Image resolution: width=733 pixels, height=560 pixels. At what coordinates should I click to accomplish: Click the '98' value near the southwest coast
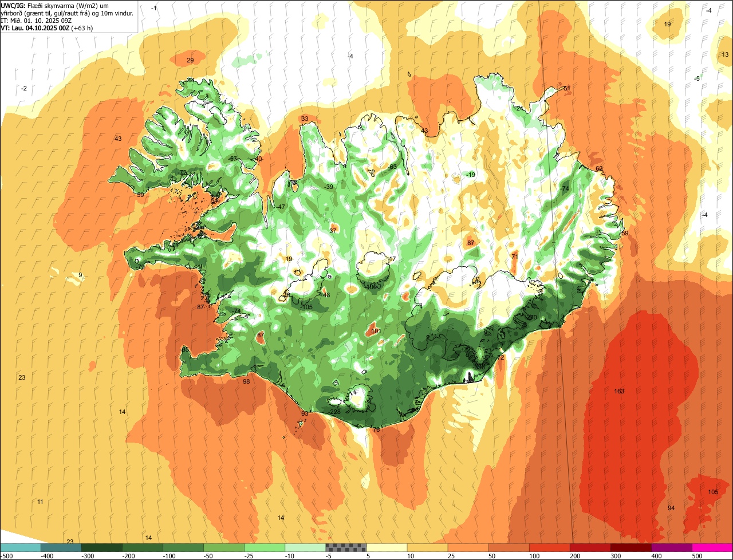click(x=246, y=381)
